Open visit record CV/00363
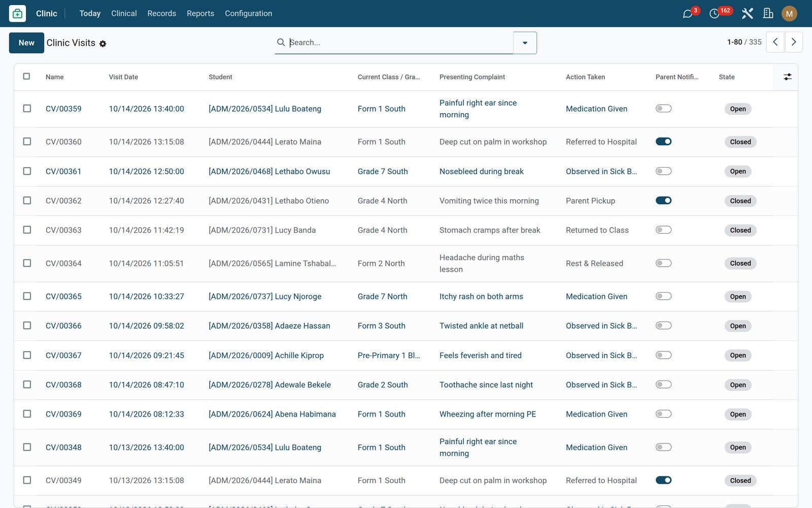 point(63,230)
